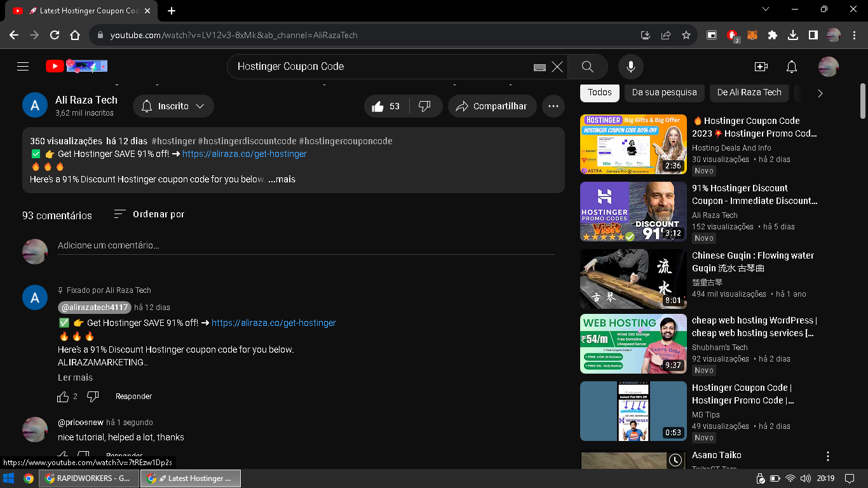The image size is (868, 488).
Task: Like the pinned comment
Action: (63, 396)
